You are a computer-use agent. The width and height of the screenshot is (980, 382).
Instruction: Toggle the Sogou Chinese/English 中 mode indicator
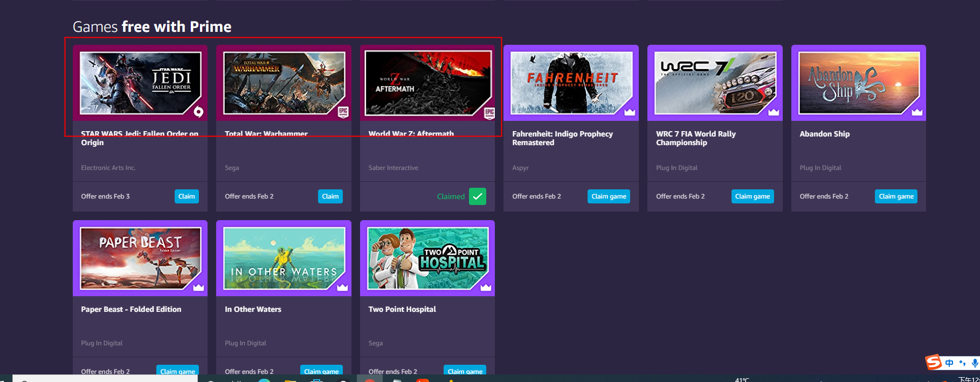pyautogui.click(x=949, y=363)
